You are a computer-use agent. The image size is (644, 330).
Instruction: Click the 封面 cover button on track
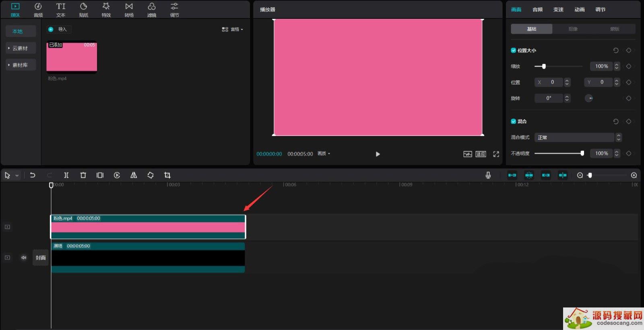[41, 258]
